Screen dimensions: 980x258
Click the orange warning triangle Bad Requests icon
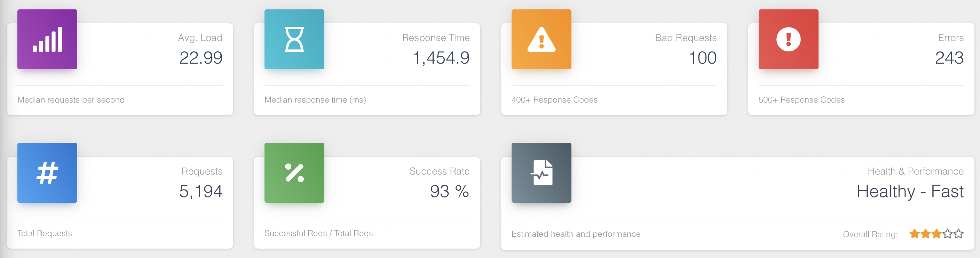[x=541, y=39]
